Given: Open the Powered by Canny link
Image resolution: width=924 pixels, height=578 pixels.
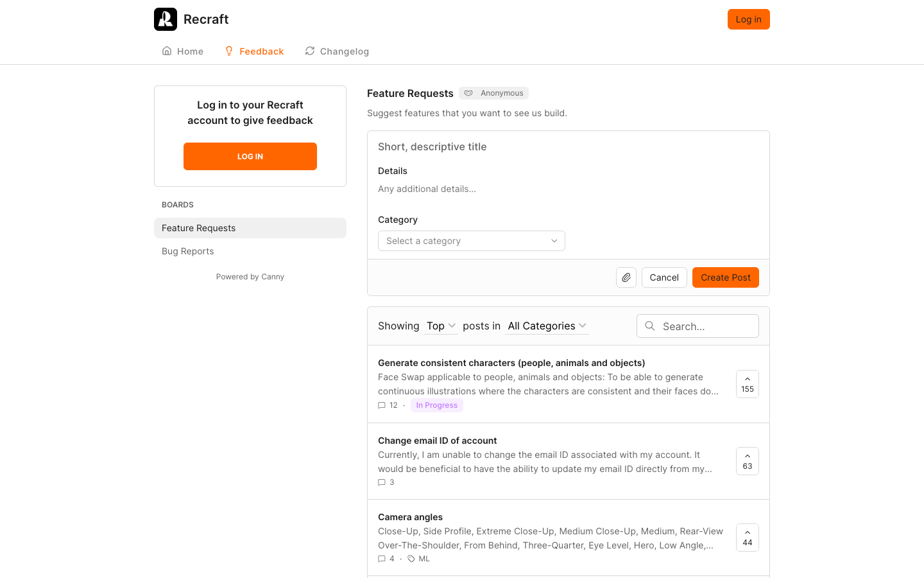Looking at the screenshot, I should coord(250,277).
